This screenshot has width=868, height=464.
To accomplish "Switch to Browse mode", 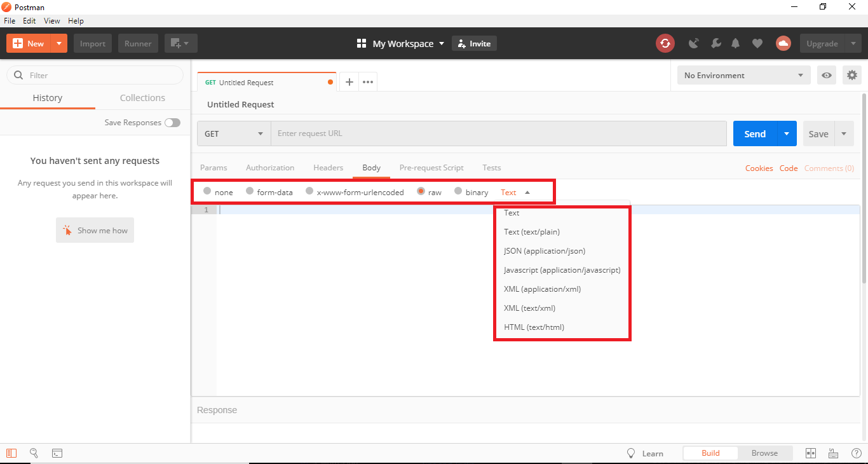I will pyautogui.click(x=764, y=453).
